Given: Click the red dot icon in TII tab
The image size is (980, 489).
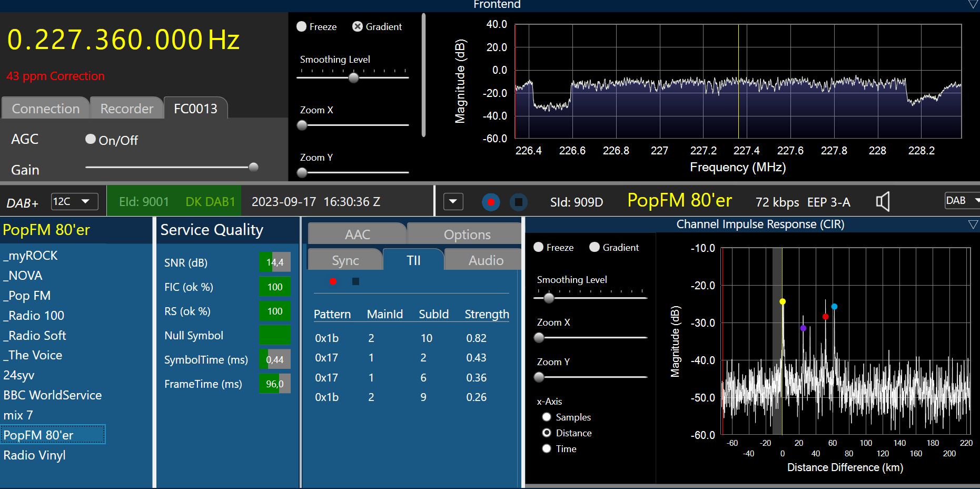Looking at the screenshot, I should pyautogui.click(x=333, y=281).
